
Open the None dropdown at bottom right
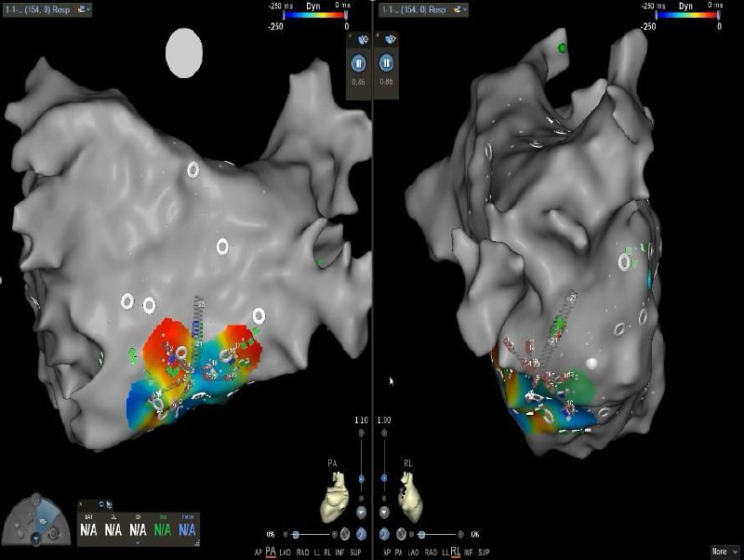pos(725,552)
